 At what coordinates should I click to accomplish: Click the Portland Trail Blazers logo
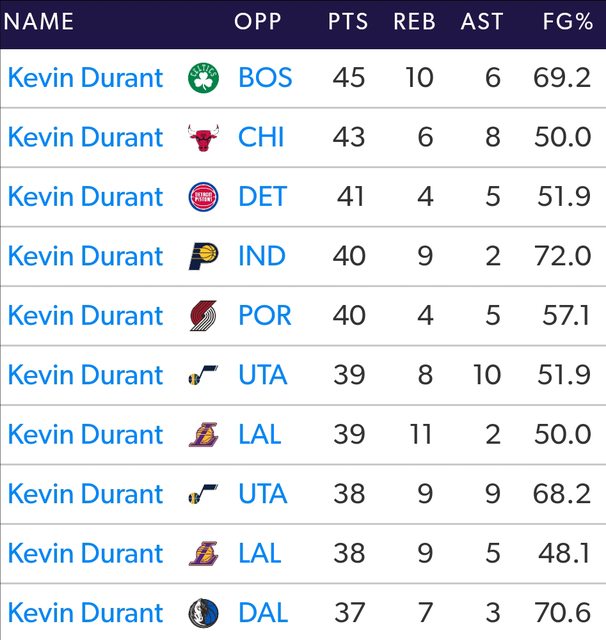(x=203, y=316)
